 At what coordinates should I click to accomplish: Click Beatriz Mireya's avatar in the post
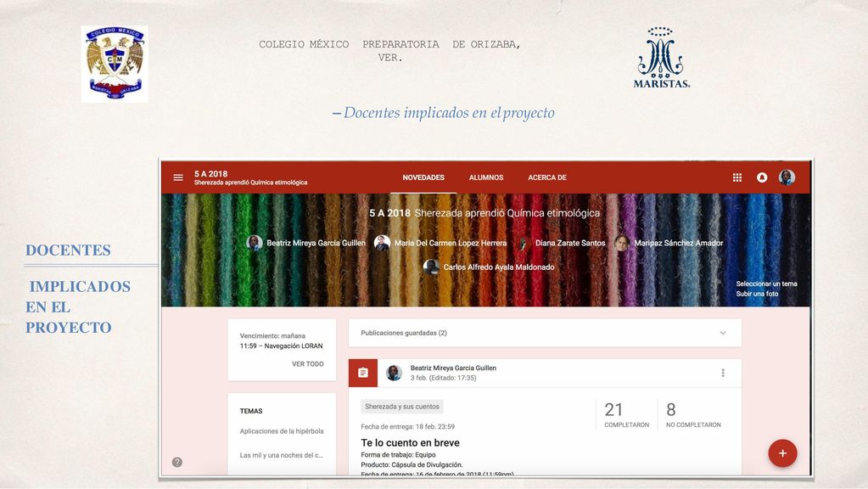click(x=395, y=374)
